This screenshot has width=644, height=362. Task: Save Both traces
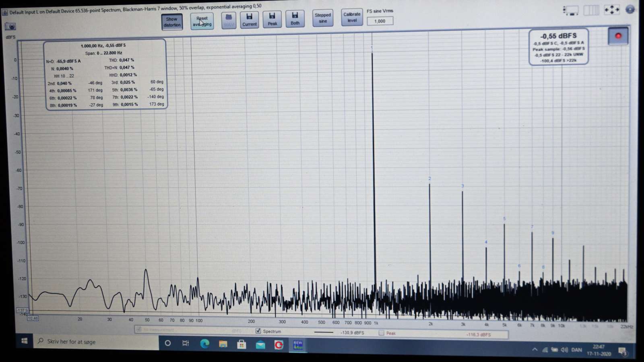pos(295,19)
